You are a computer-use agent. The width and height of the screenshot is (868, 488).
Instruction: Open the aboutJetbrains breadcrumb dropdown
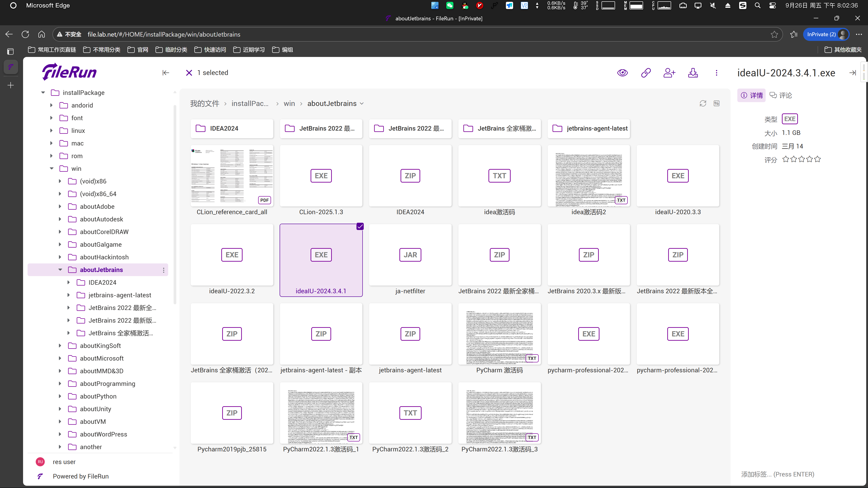coord(362,104)
